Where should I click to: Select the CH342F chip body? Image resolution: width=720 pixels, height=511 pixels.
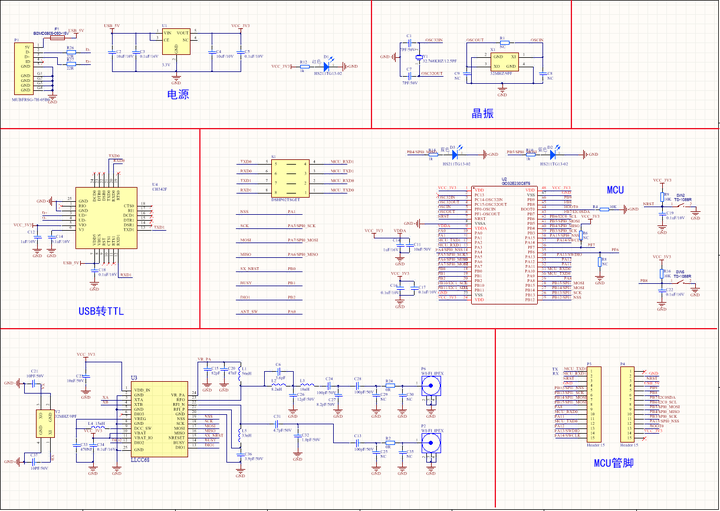point(107,218)
